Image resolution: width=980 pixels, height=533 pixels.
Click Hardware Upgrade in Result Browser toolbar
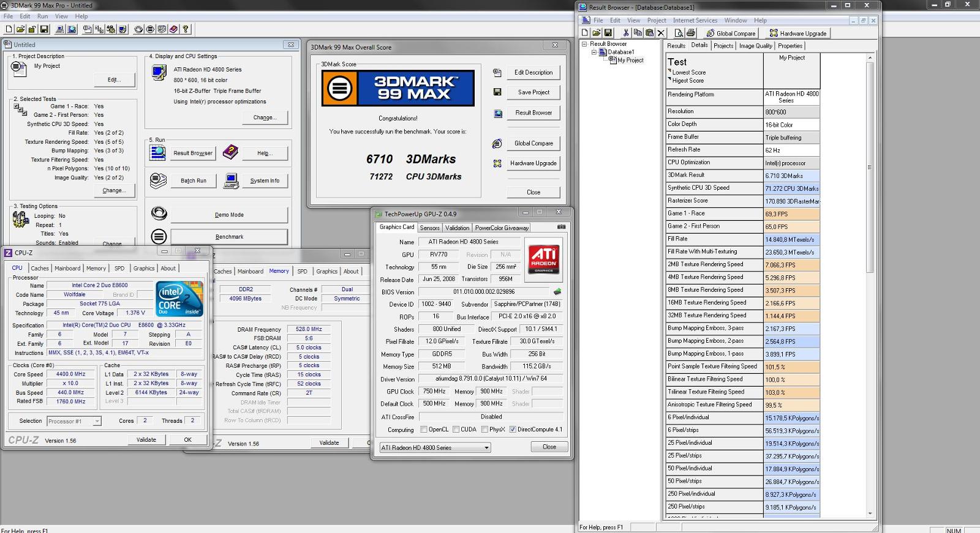click(x=798, y=33)
